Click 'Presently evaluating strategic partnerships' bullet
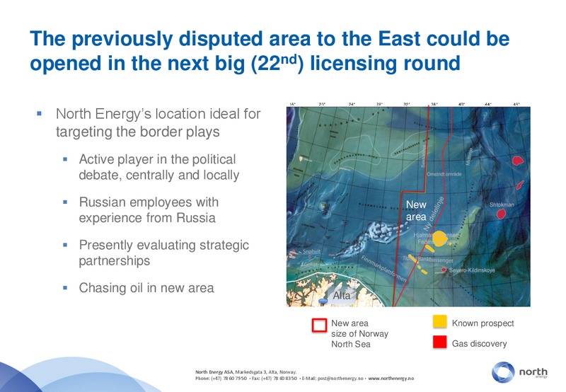 click(x=164, y=253)
